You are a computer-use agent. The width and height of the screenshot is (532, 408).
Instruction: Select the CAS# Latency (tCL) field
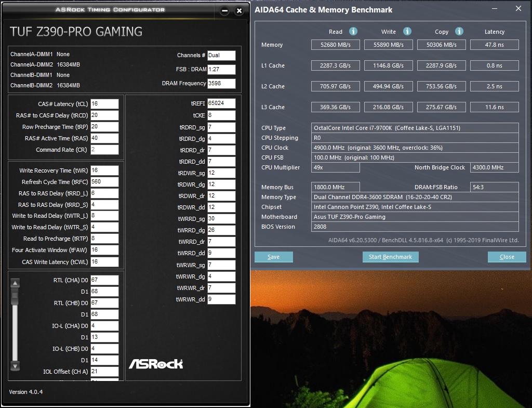[x=104, y=104]
